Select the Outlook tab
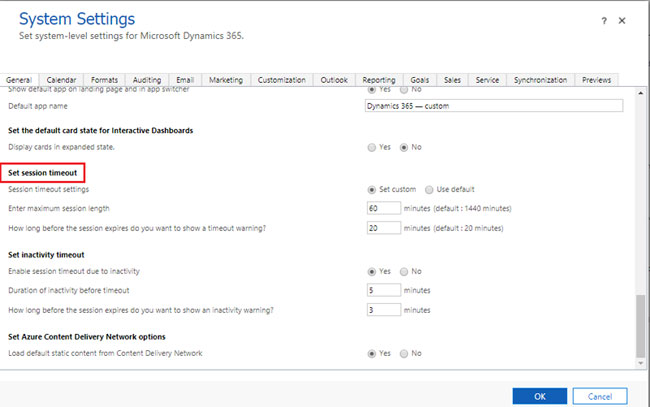This screenshot has height=407, width=650. pos(334,80)
